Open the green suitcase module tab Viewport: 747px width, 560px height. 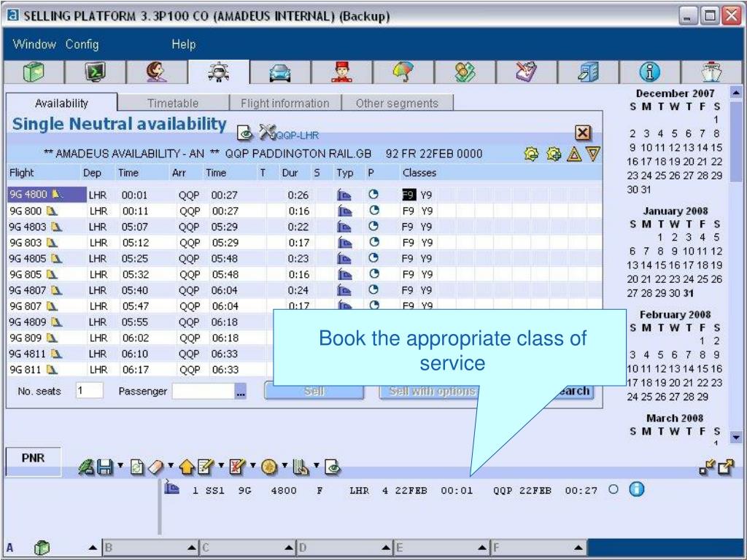34,72
